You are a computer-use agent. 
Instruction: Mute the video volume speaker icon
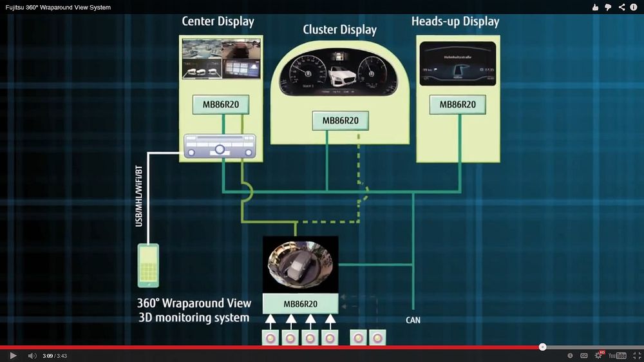click(x=32, y=356)
